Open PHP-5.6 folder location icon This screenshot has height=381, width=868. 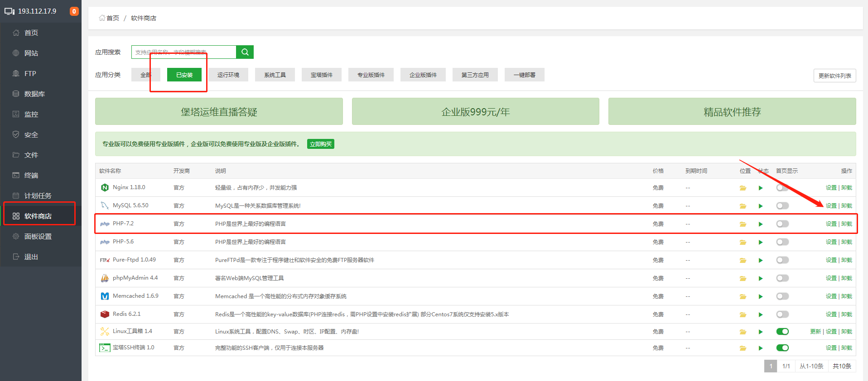(743, 242)
